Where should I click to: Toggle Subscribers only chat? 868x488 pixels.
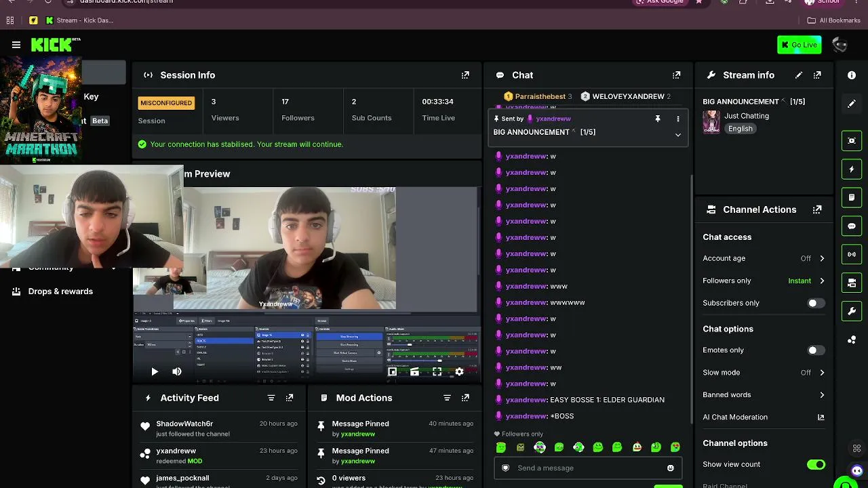816,303
